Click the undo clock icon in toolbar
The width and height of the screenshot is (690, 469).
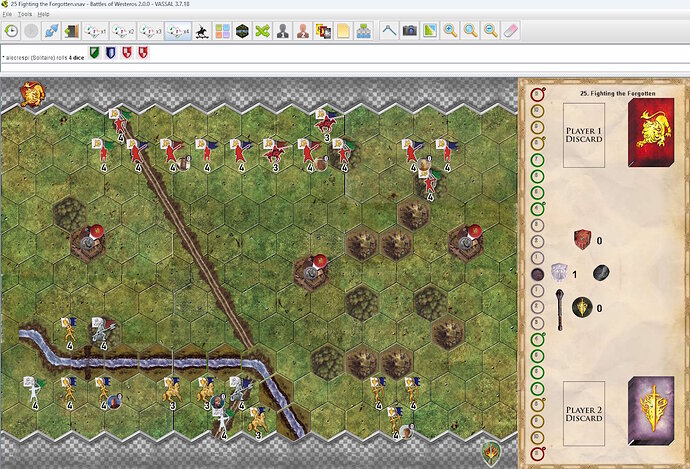[x=11, y=31]
